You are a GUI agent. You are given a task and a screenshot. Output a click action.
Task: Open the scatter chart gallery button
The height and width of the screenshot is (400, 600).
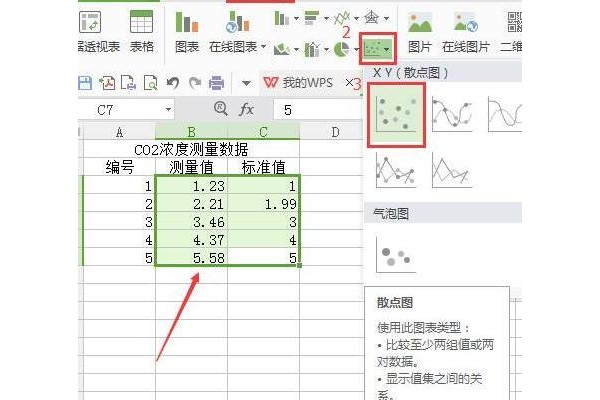click(377, 49)
